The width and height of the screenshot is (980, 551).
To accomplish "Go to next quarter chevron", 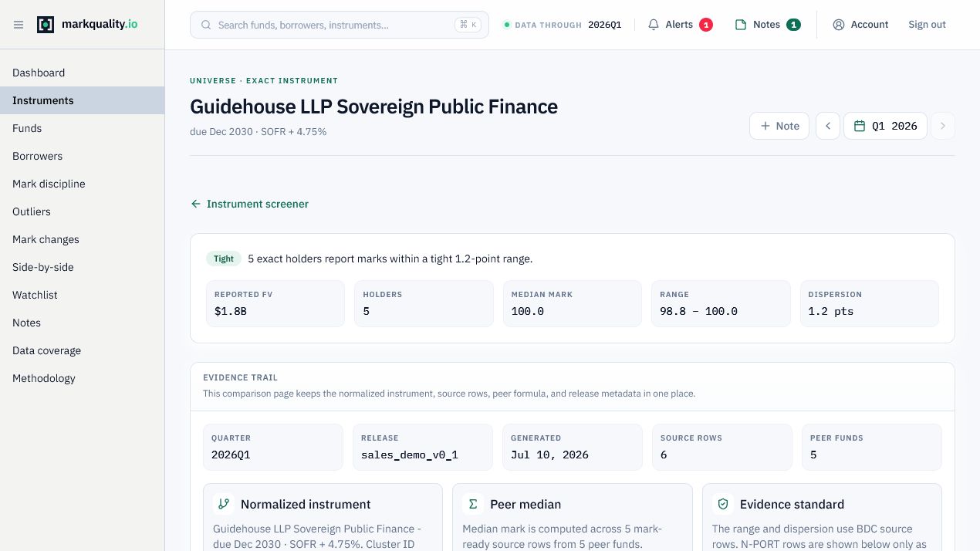I will (x=943, y=126).
